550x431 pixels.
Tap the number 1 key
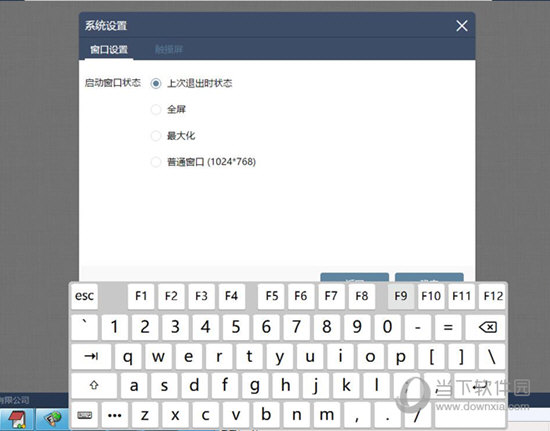[115, 327]
